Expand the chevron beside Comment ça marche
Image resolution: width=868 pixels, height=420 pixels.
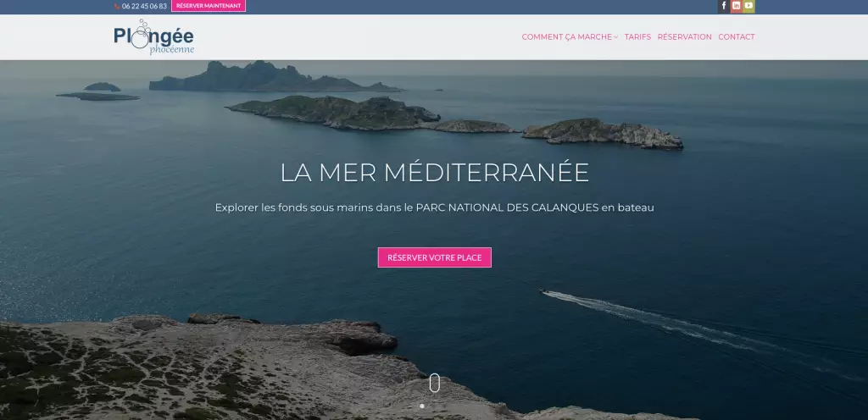click(x=616, y=37)
